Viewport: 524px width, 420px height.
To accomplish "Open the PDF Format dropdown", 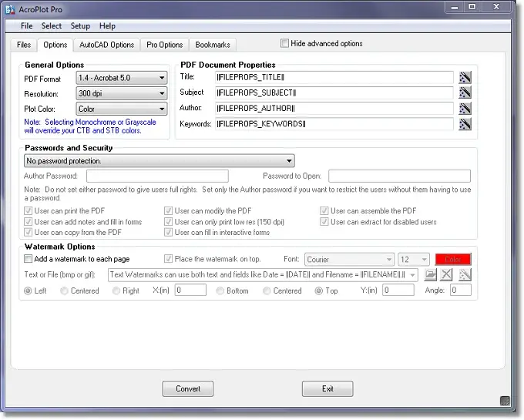I will point(122,78).
